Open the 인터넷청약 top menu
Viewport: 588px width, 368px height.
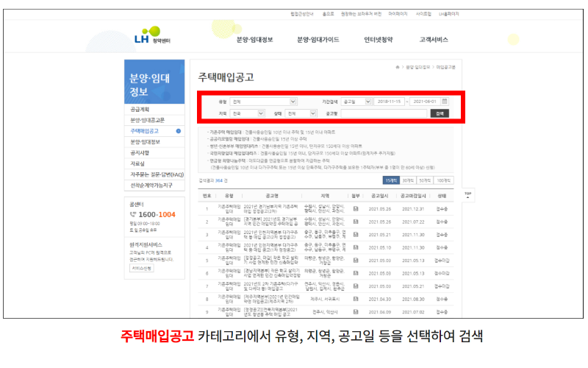click(x=378, y=40)
